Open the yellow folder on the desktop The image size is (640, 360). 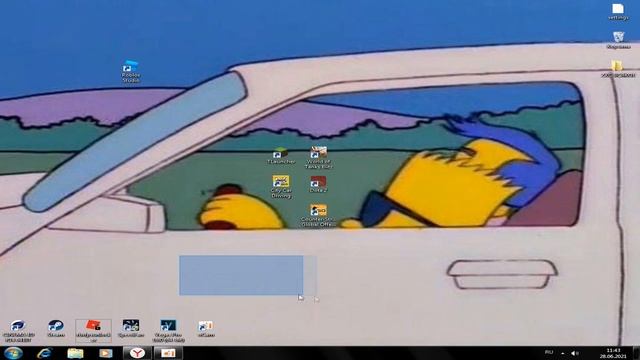tap(618, 69)
